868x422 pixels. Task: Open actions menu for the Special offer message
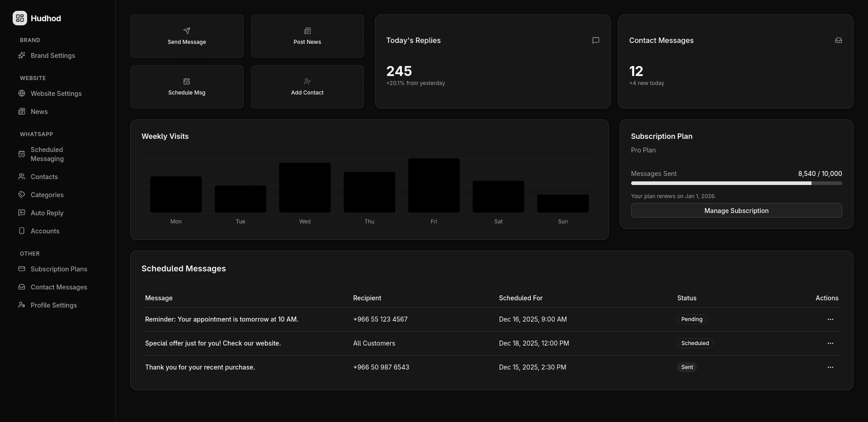point(830,343)
